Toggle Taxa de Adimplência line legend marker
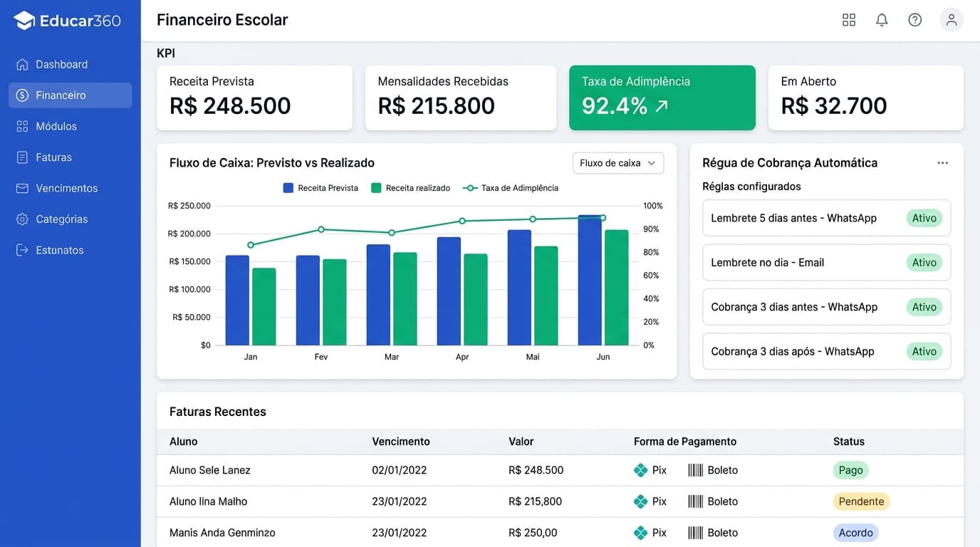This screenshot has width=980, height=547. [x=469, y=188]
